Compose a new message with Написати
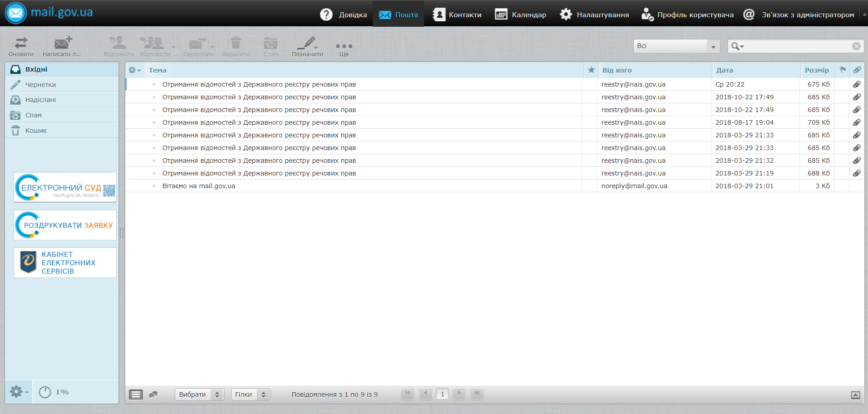Viewport: 868px width, 414px height. pyautogui.click(x=62, y=47)
